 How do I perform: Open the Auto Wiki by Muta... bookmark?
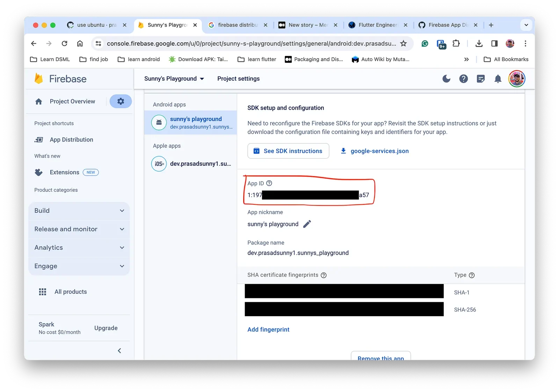coord(380,59)
